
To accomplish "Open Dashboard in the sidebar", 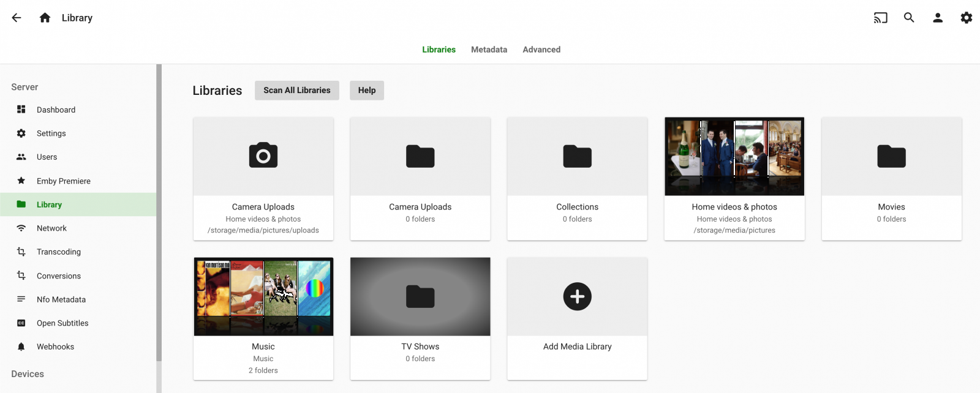I will pyautogui.click(x=56, y=110).
